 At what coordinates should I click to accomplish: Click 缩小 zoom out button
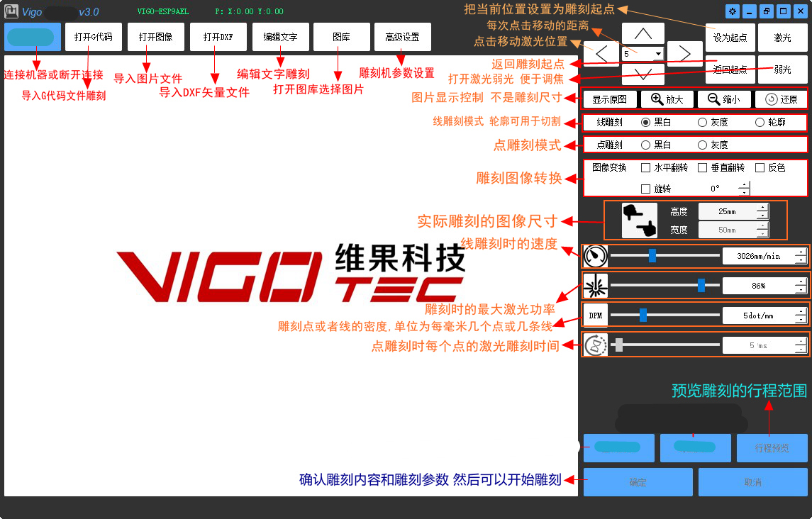pyautogui.click(x=724, y=99)
